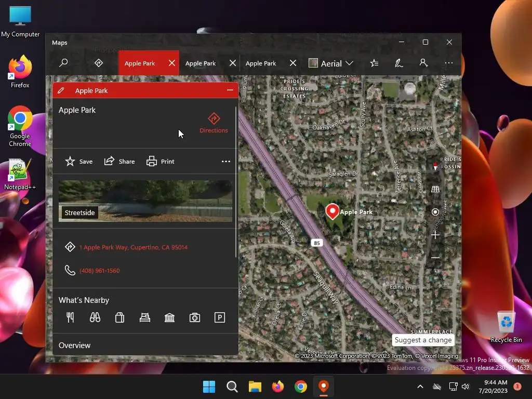Open Saved places favorites icon
532x399 pixels.
[x=374, y=63]
